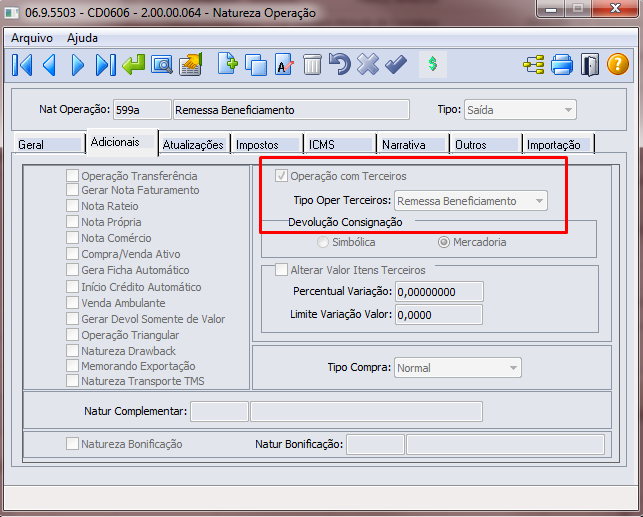Open the yellow hierarchy tree icon
Image resolution: width=643 pixels, height=517 pixels.
[534, 65]
